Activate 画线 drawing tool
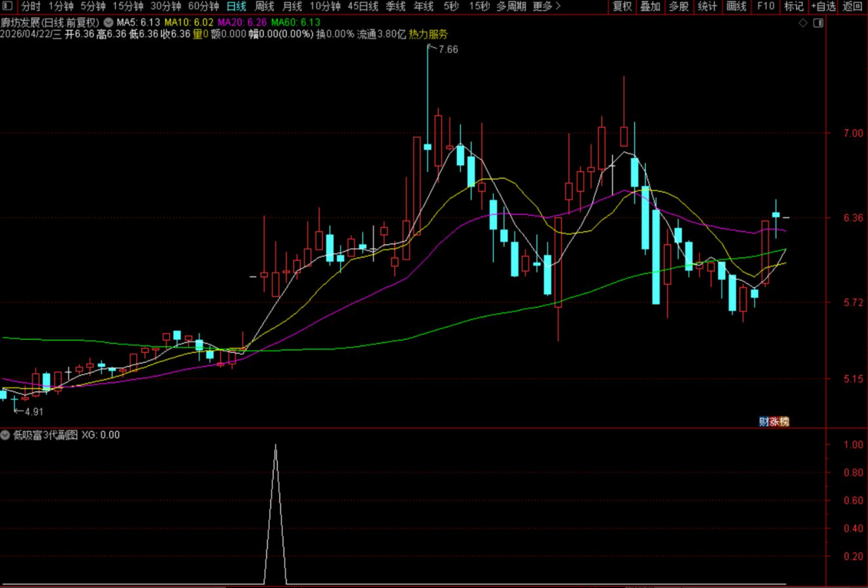Image resolution: width=868 pixels, height=588 pixels. (x=736, y=6)
